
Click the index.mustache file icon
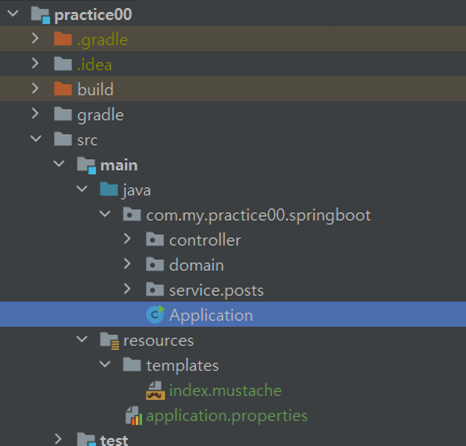point(155,390)
